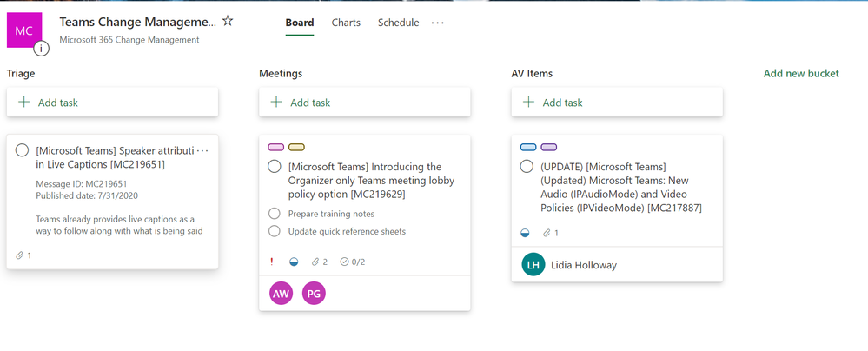Click the pink label on the Organizer only card
The width and height of the screenshot is (868, 351).
click(275, 148)
